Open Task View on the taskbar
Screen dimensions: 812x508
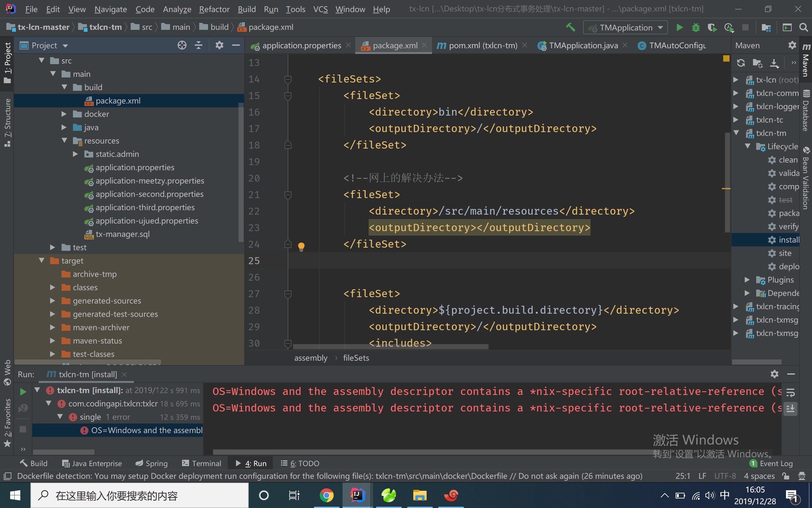294,495
